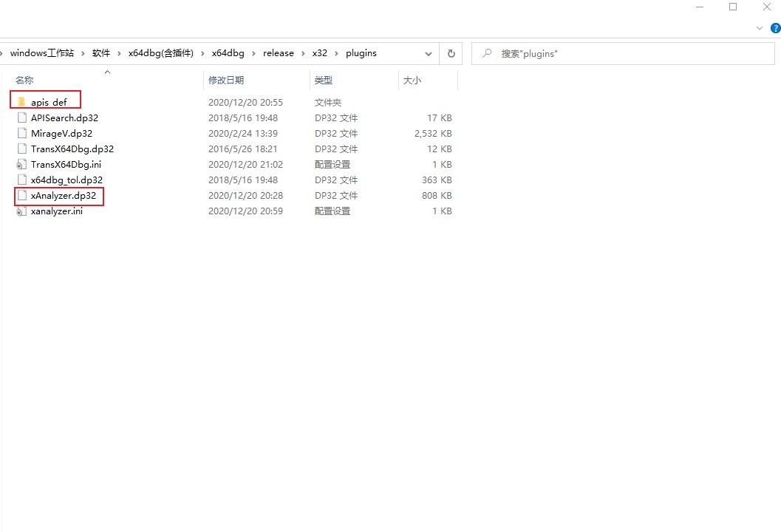Select TransX64Dbg.dp32 file name

(x=72, y=149)
